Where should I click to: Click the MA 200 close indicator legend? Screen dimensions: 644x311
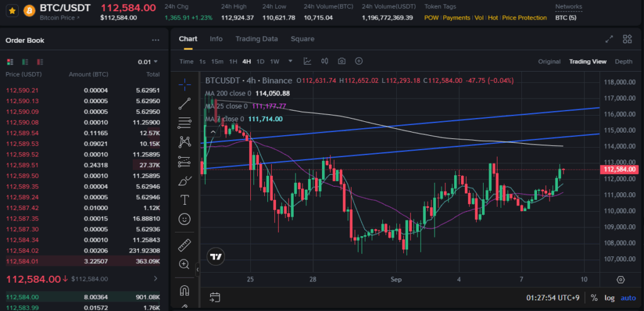pos(247,94)
